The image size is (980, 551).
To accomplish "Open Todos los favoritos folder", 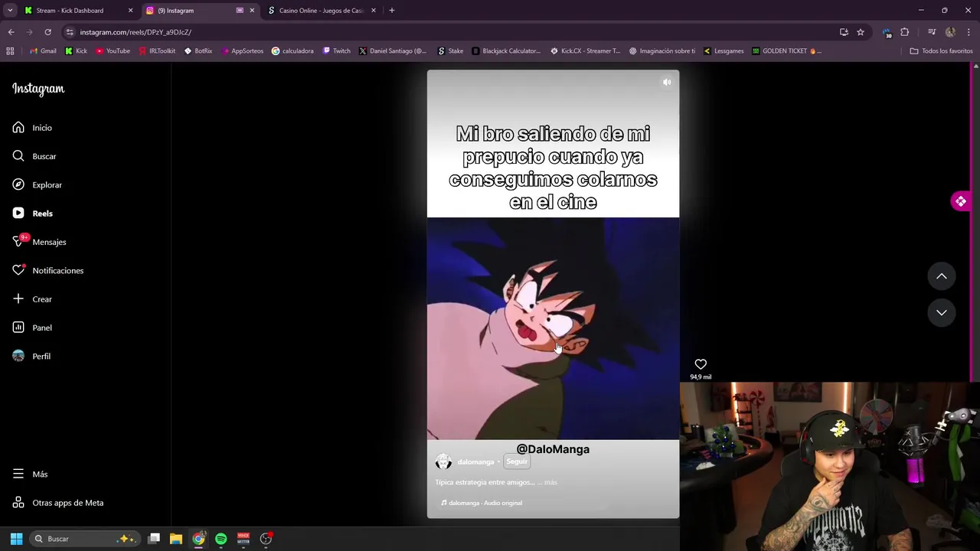I will coord(941,51).
